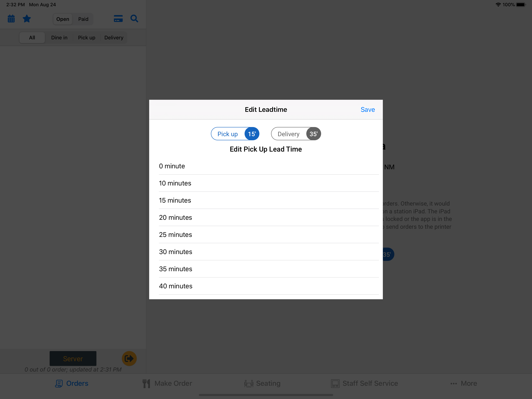This screenshot has width=532, height=399.
Task: Open search with magnifying glass icon
Action: (x=134, y=19)
